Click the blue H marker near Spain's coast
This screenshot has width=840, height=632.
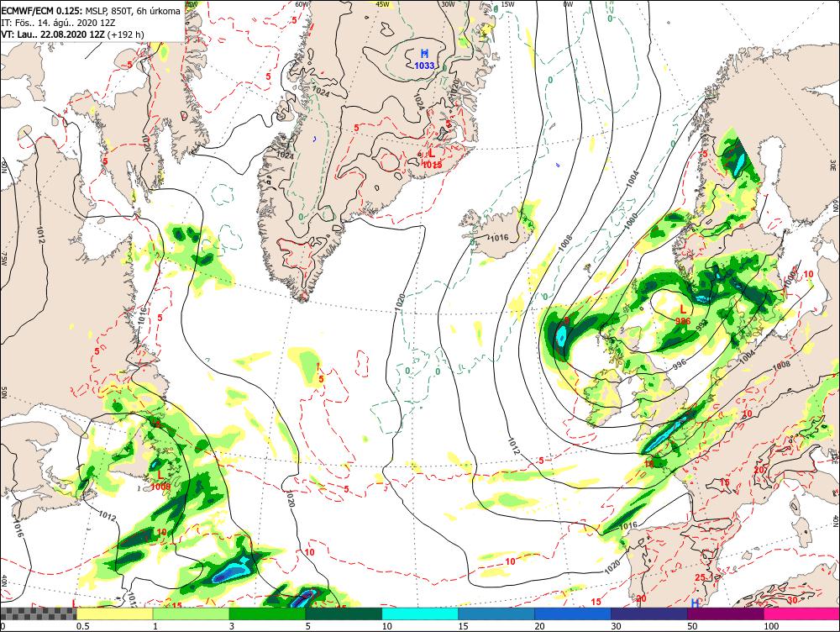pyautogui.click(x=695, y=603)
